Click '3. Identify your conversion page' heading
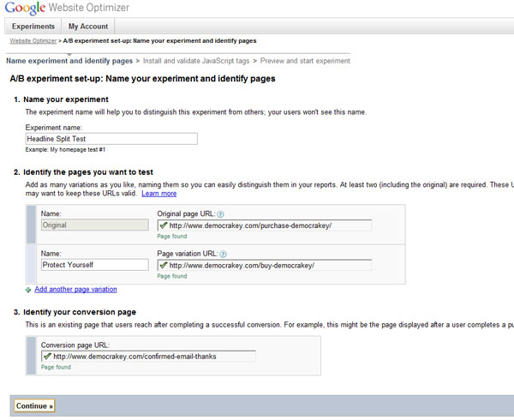The height and width of the screenshot is (420, 514). click(75, 312)
